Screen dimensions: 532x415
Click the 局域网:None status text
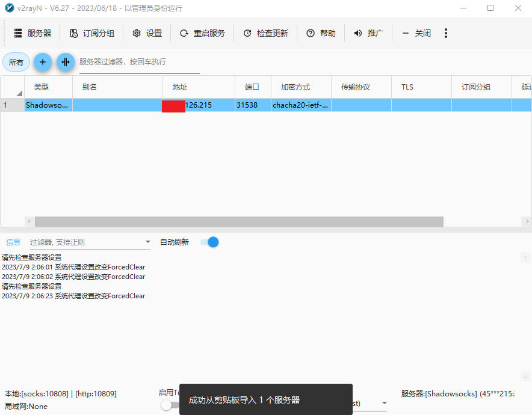click(x=26, y=407)
